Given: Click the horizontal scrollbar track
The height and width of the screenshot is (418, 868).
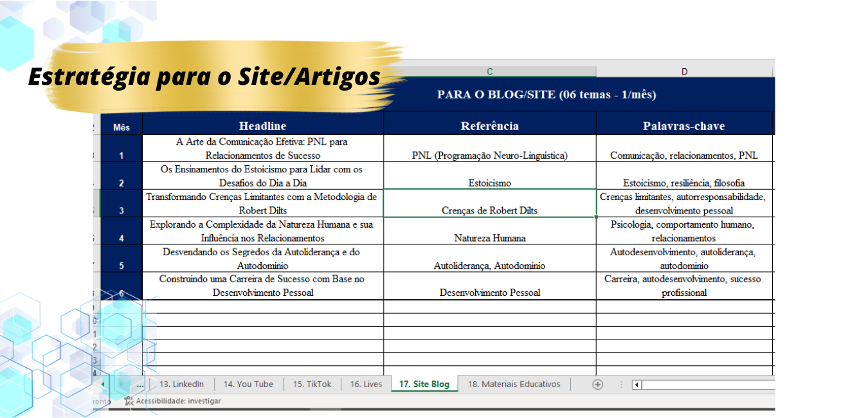Looking at the screenshot, I should tap(707, 385).
